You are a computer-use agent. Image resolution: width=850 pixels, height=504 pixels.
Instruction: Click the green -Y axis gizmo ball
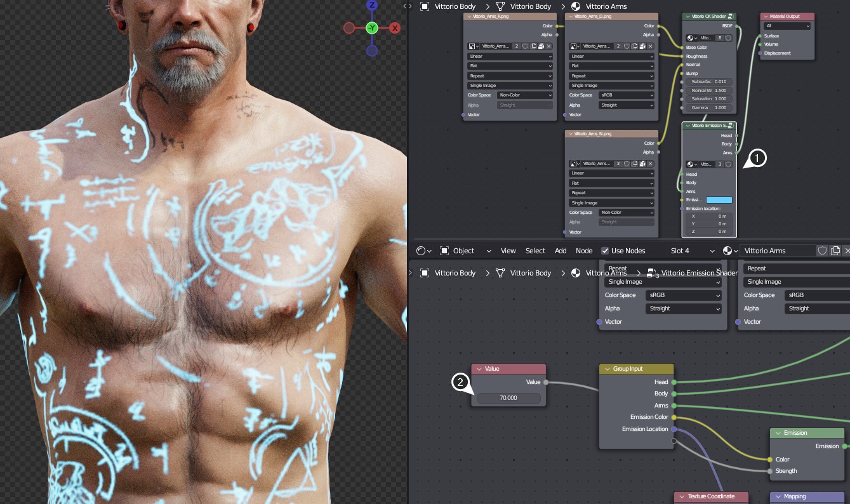tap(372, 28)
